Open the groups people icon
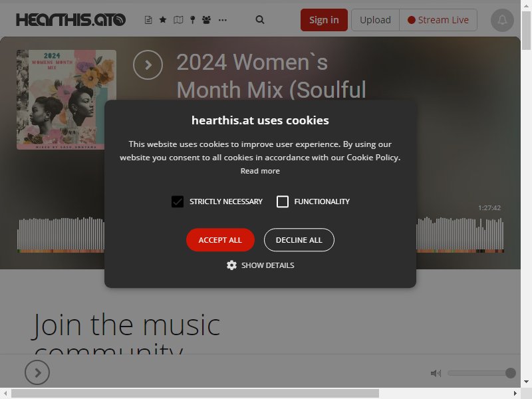 (206, 20)
